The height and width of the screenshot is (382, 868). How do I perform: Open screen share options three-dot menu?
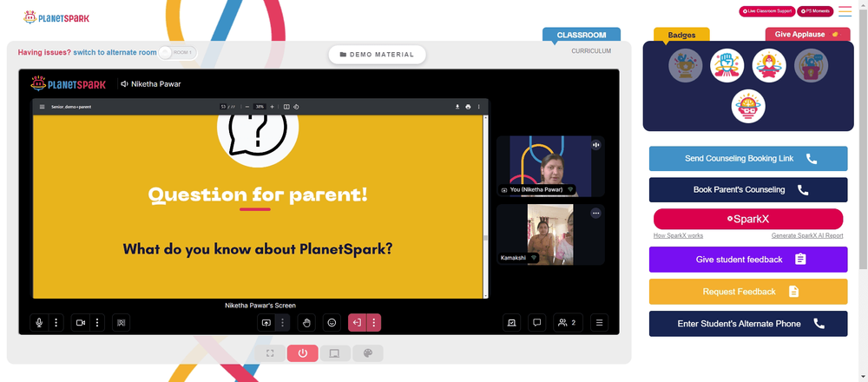point(283,323)
